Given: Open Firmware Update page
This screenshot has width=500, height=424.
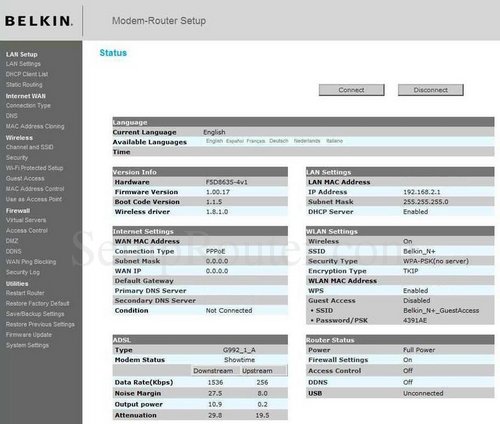Looking at the screenshot, I should pos(29,334).
